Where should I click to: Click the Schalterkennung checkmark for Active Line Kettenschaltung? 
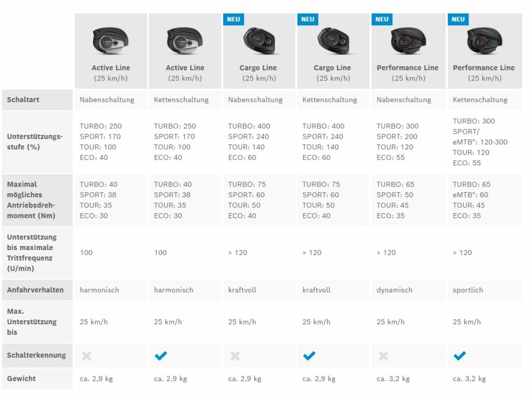tap(161, 356)
